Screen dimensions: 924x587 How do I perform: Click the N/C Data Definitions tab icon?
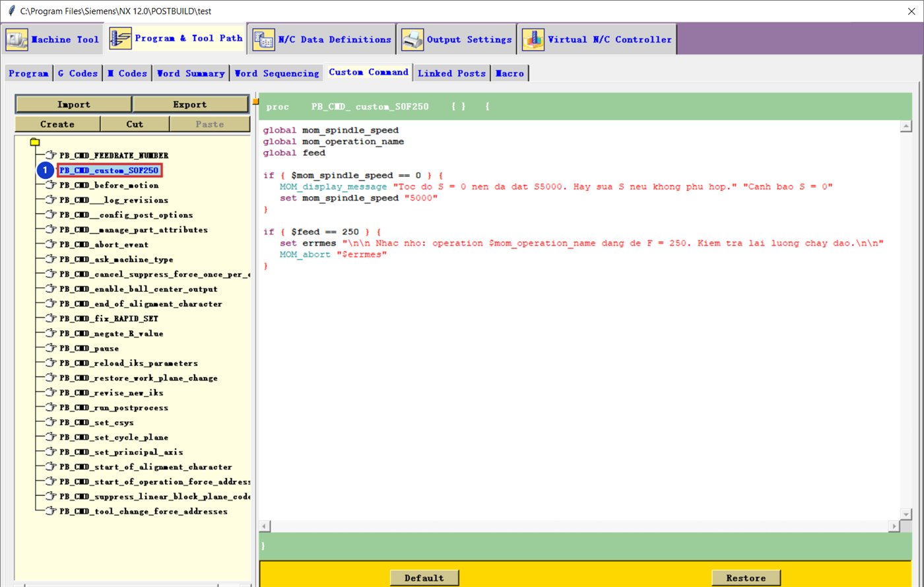point(264,40)
